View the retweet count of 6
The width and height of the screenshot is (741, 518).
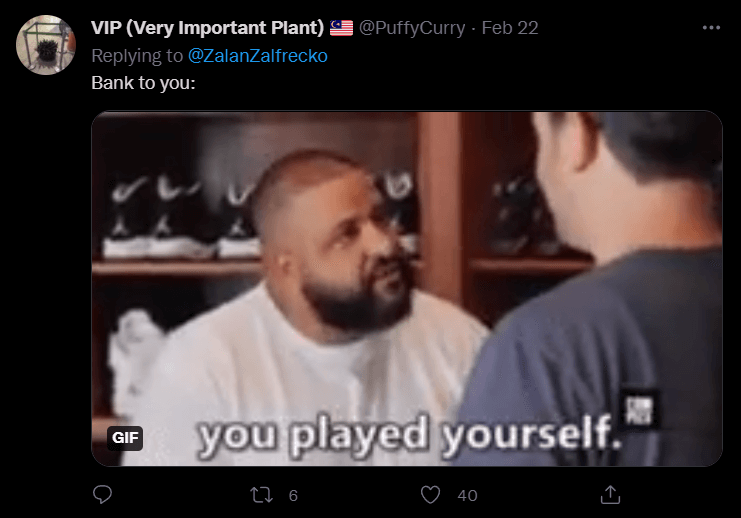coord(293,495)
